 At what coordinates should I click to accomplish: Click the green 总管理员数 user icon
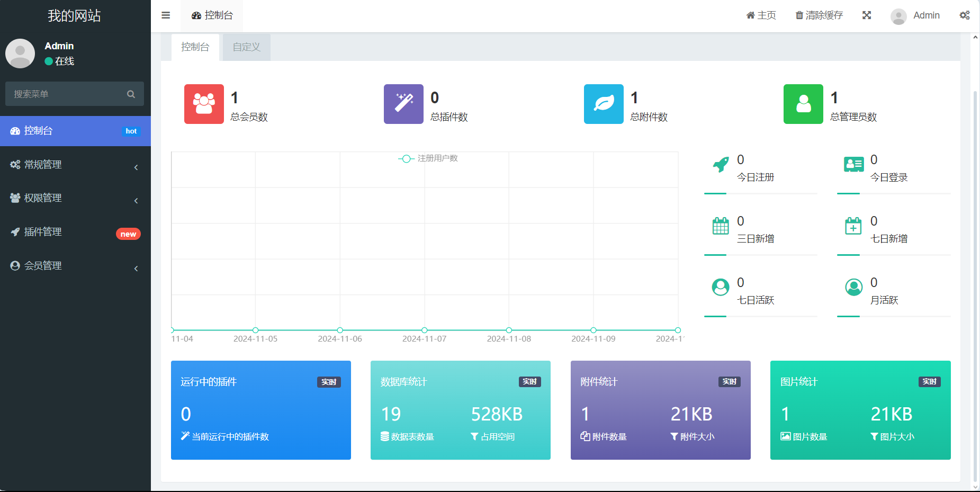coord(803,104)
